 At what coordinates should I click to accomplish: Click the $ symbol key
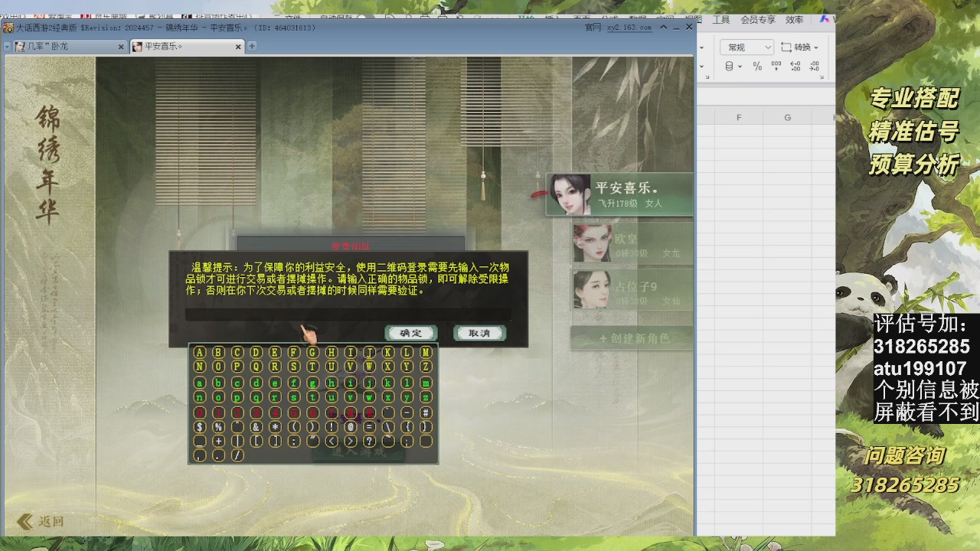click(x=200, y=427)
